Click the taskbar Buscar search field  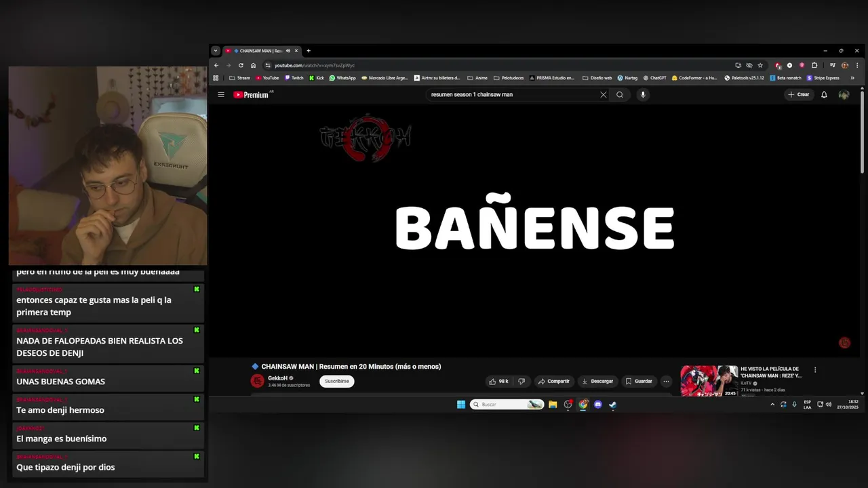pyautogui.click(x=507, y=405)
